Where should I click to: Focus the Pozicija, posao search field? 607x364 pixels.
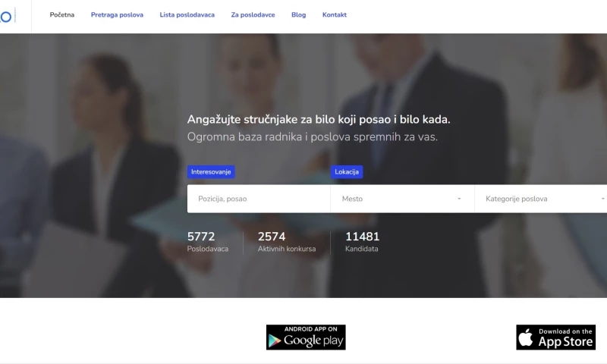tap(259, 199)
